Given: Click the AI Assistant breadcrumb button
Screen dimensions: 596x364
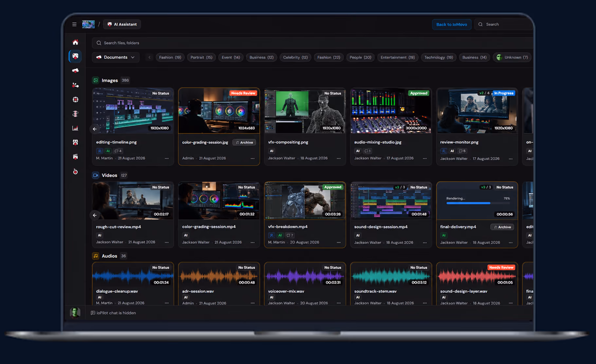Looking at the screenshot, I should click(x=122, y=24).
